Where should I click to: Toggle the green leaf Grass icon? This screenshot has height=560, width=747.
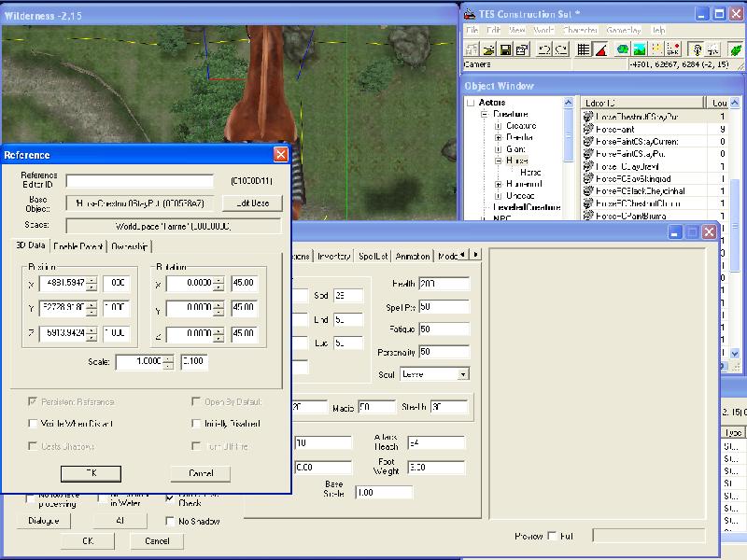pyautogui.click(x=736, y=49)
